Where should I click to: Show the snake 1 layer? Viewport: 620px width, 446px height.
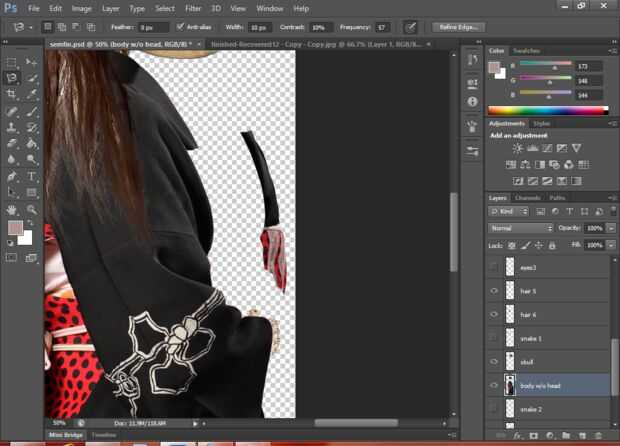click(494, 338)
